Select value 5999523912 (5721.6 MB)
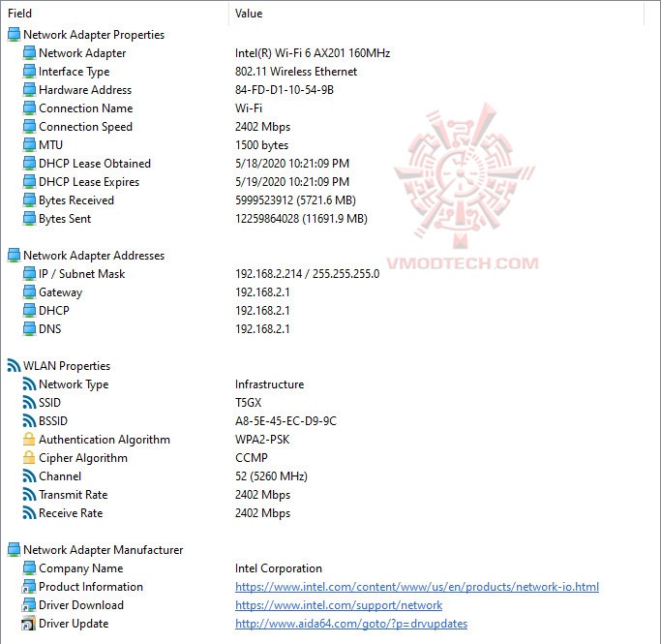 (295, 200)
